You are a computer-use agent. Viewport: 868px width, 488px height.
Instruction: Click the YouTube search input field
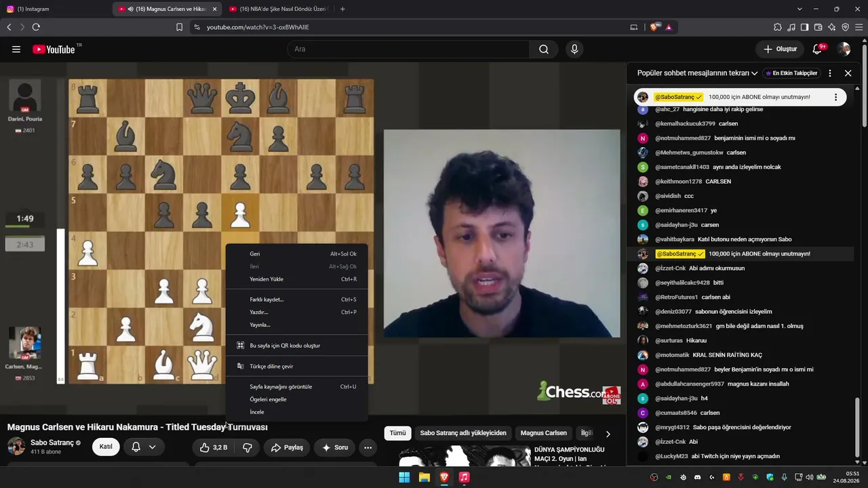[408, 49]
